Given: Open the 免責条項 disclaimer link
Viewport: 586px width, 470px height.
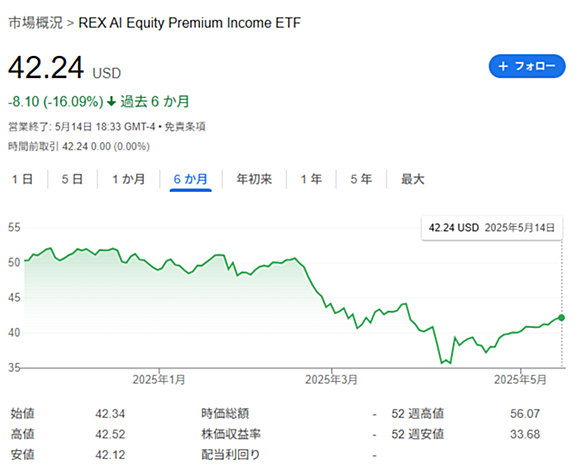Looking at the screenshot, I should (185, 127).
